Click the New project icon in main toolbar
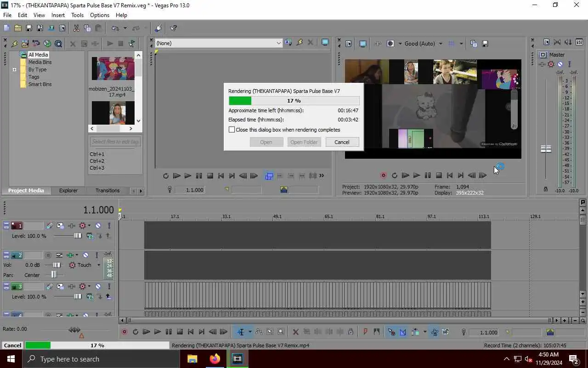This screenshot has height=368, width=588. (6, 28)
